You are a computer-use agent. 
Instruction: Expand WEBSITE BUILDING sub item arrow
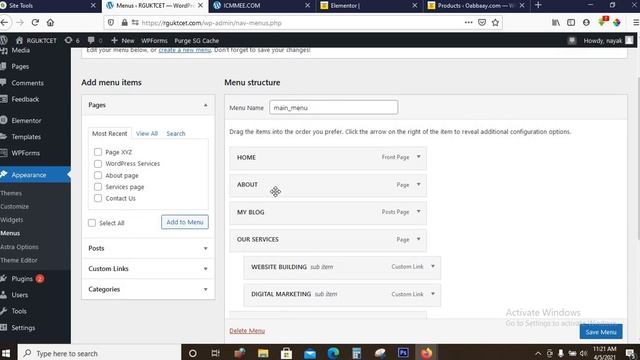[433, 267]
